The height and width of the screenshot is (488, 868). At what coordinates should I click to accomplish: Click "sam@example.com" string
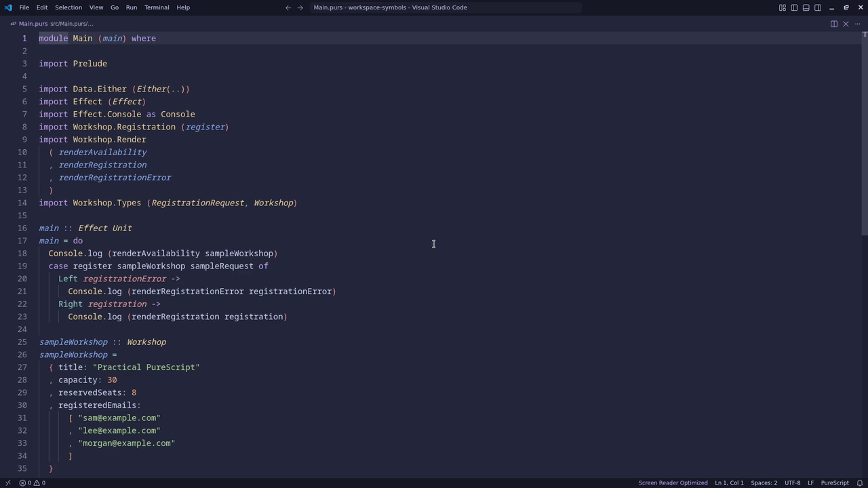(x=119, y=418)
